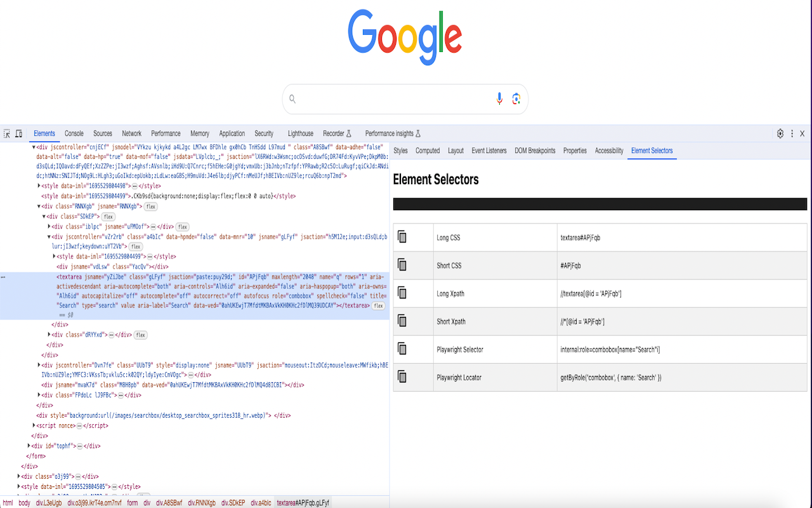Select the vdLsw YacQv div row

coord(112,267)
